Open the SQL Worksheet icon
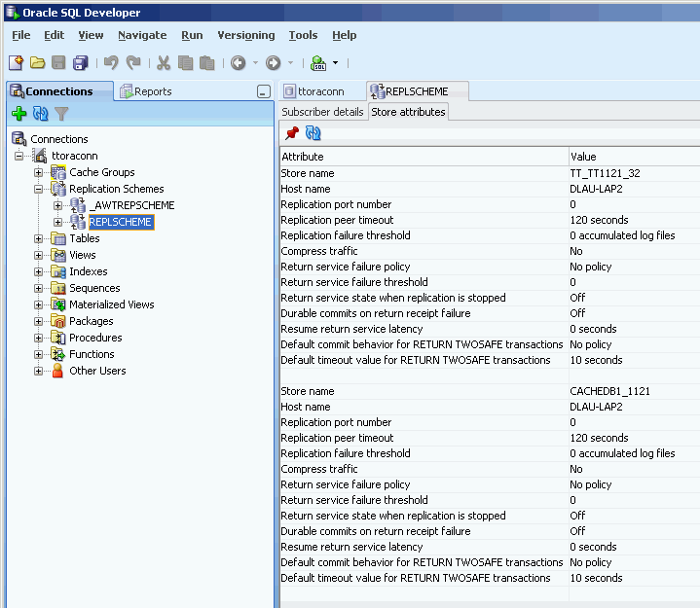 tap(318, 63)
